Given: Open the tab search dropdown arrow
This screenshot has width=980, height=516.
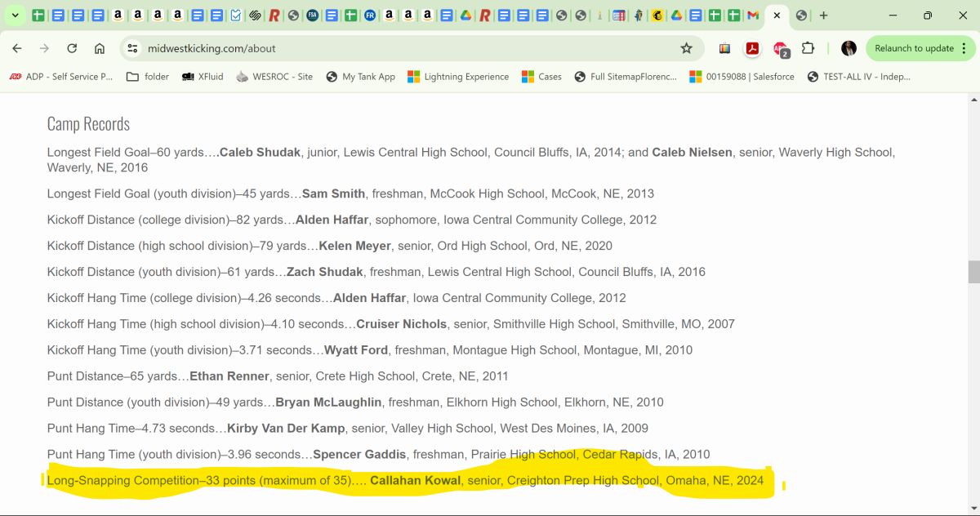Looking at the screenshot, I should (x=15, y=16).
